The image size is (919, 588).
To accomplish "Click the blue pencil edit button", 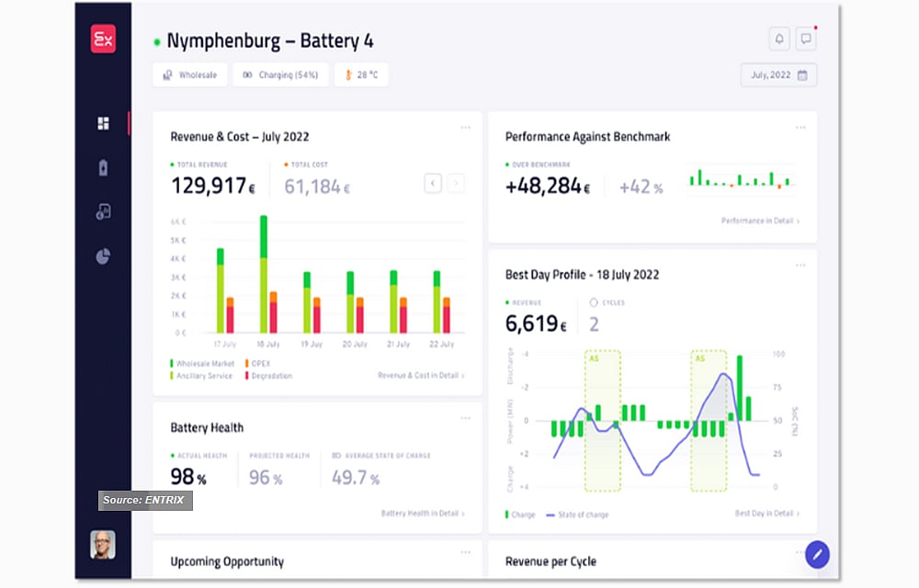I will tap(817, 555).
